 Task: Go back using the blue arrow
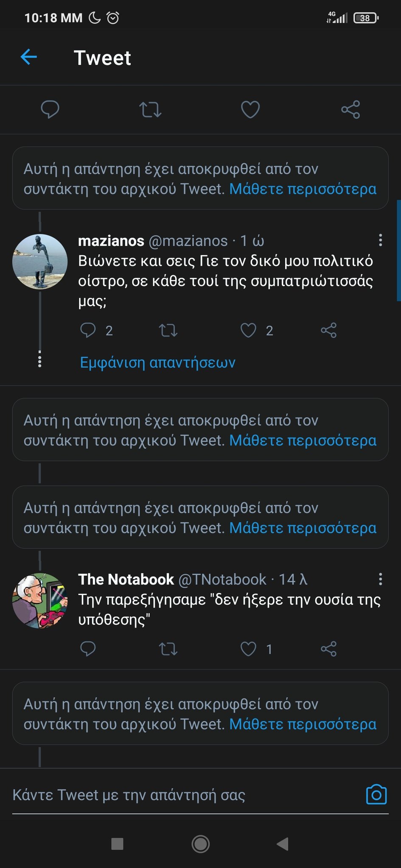coord(29,57)
